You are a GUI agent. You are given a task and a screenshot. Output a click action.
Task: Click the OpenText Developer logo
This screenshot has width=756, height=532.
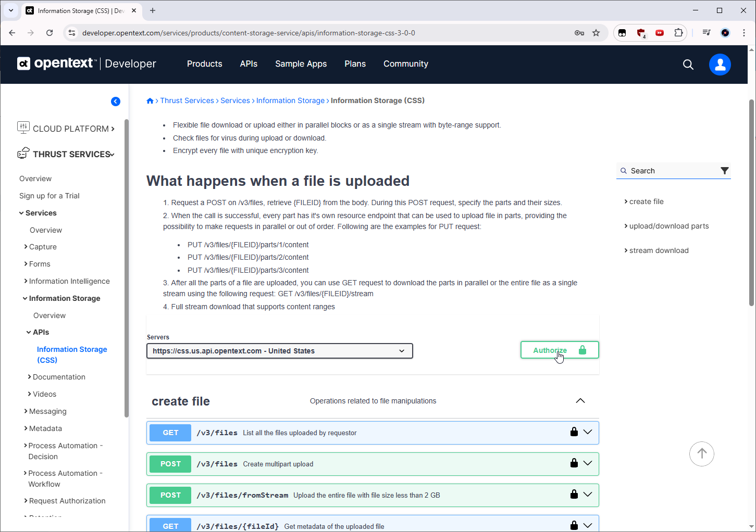click(86, 64)
